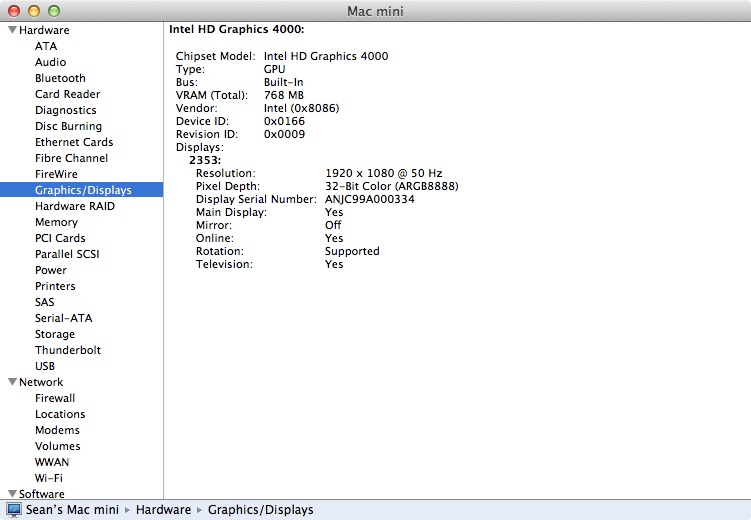Screen dimensions: 751x520
Task: Select Storage in the sidebar
Action: tap(55, 334)
